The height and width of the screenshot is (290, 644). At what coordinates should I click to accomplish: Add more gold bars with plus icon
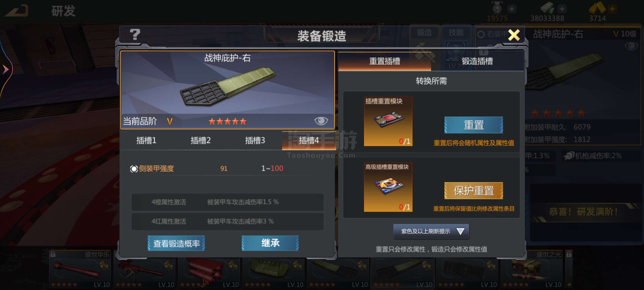coord(612,9)
